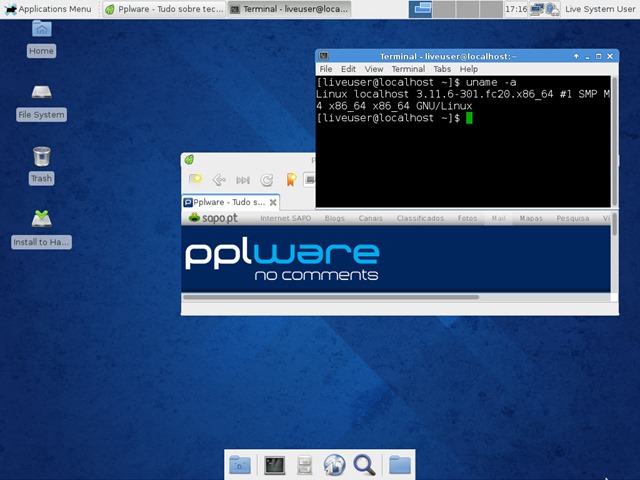Switch to Pplware browser taskbar entry
The width and height of the screenshot is (640, 480).
point(164,9)
